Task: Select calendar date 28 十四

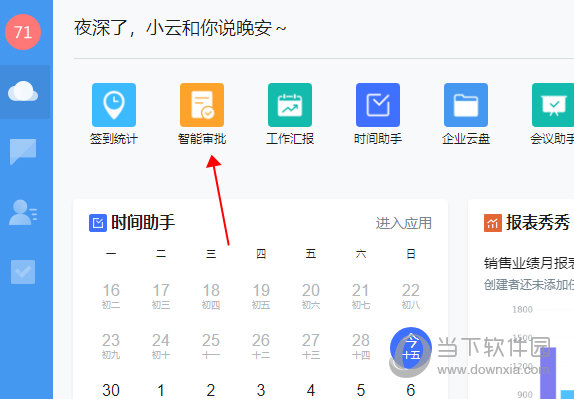Action: 361,346
